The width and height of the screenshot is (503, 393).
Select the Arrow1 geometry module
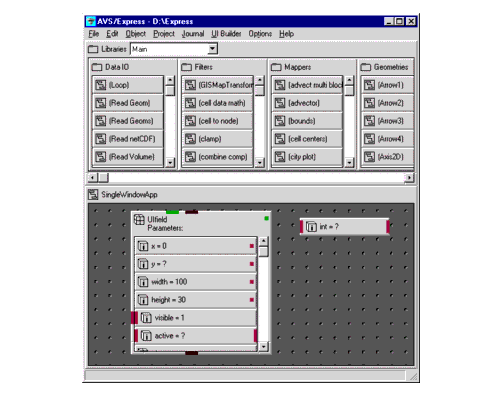[x=387, y=85]
